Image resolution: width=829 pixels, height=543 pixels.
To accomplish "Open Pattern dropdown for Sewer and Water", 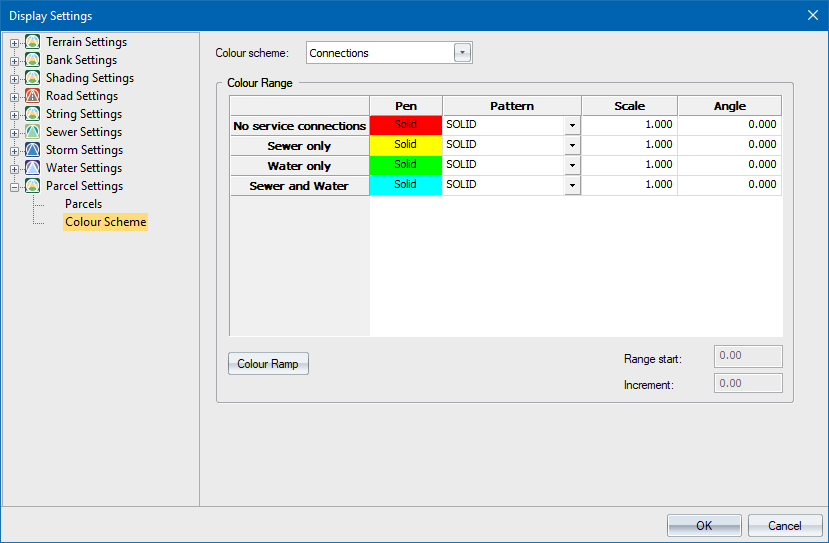I will (572, 185).
